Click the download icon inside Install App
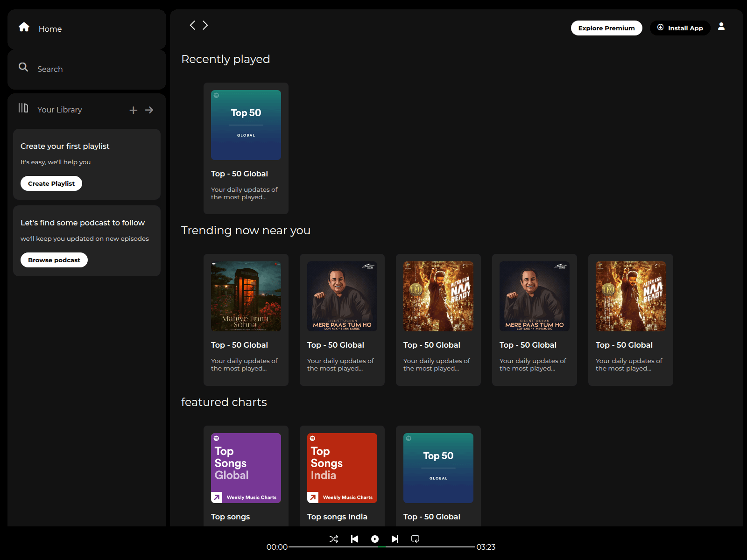 [x=660, y=28]
